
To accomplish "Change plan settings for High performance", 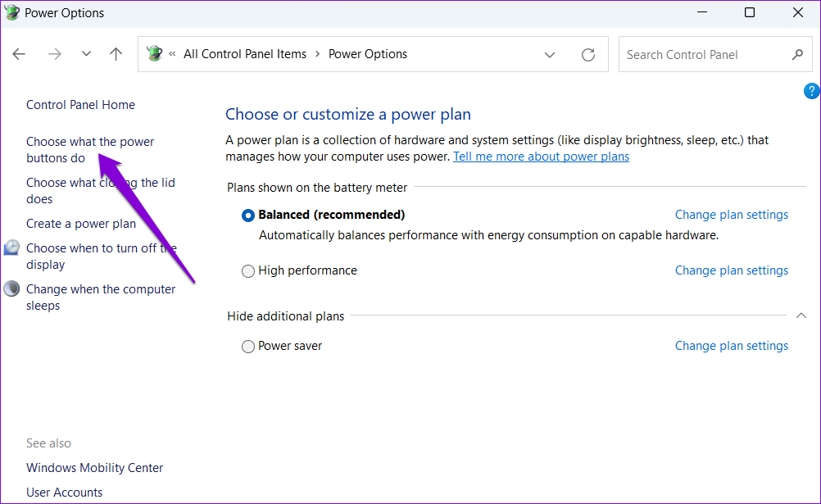I will (x=731, y=270).
